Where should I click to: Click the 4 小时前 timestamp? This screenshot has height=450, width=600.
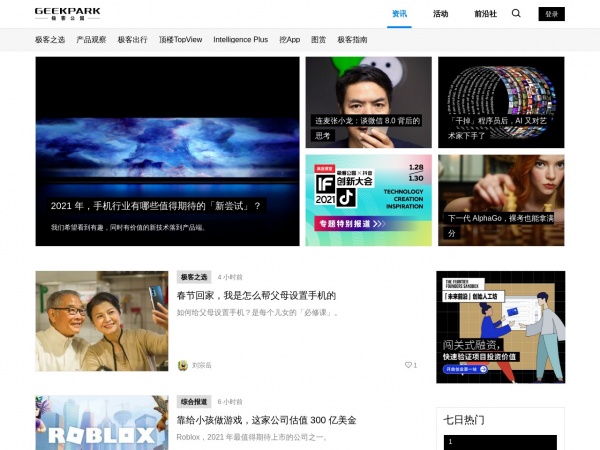[x=230, y=277]
